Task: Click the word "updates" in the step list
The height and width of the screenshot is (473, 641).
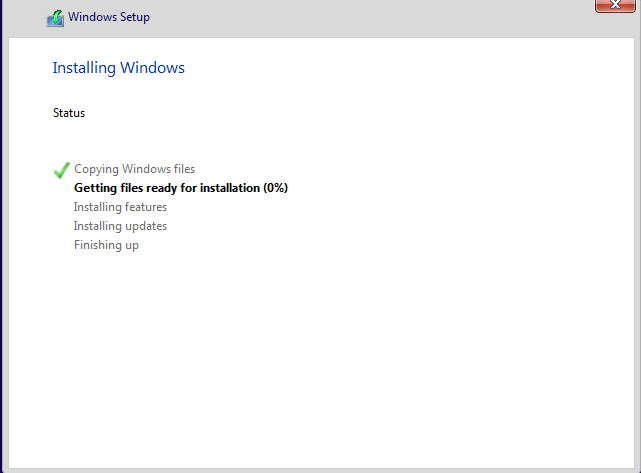Action: click(x=146, y=226)
